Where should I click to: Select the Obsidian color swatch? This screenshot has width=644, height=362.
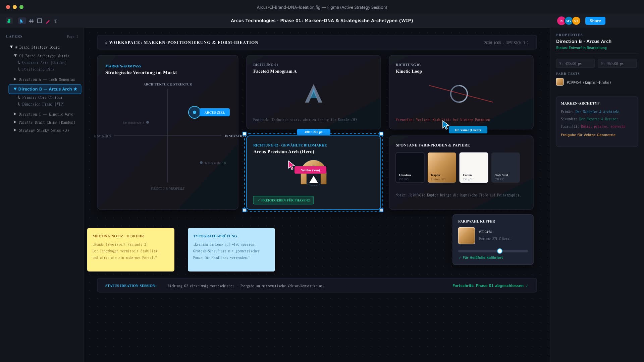coord(410,168)
